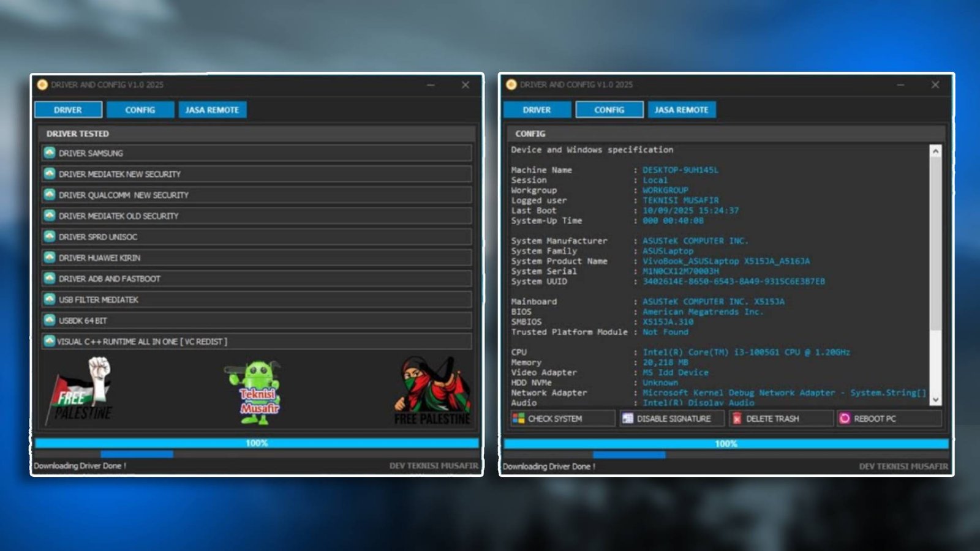Click the pink power icon on REBOOT PC

pyautogui.click(x=845, y=418)
